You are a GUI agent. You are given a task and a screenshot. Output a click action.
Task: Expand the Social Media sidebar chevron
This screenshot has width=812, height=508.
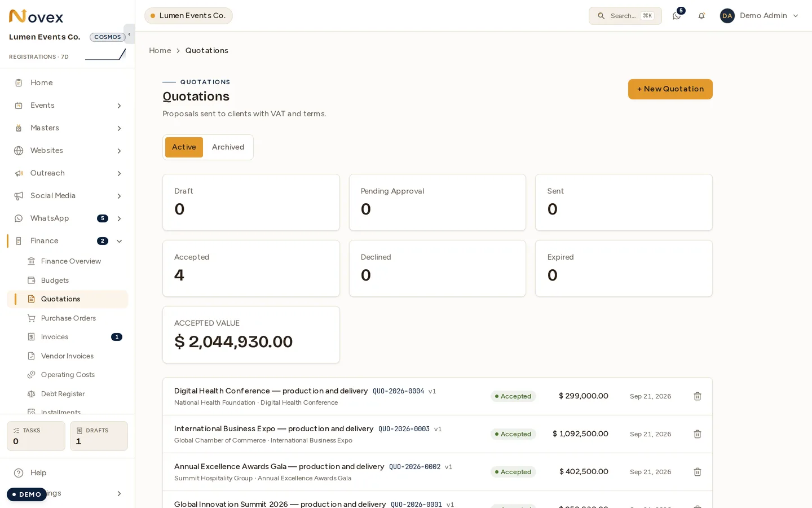(119, 196)
